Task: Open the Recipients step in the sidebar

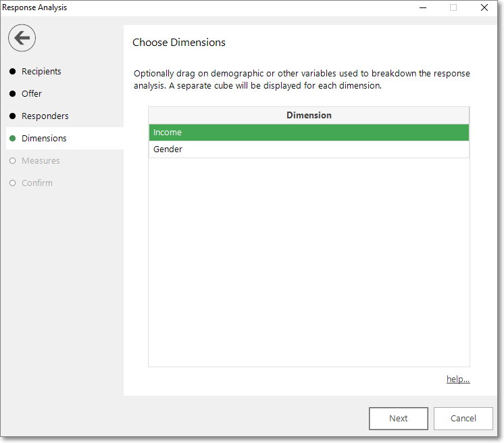Action: 41,72
